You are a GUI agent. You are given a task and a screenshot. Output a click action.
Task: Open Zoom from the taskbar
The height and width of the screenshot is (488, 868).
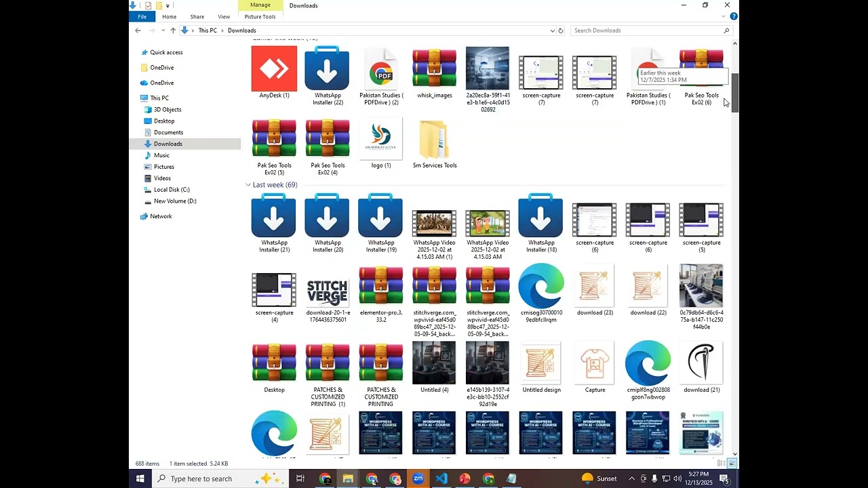pyautogui.click(x=418, y=479)
